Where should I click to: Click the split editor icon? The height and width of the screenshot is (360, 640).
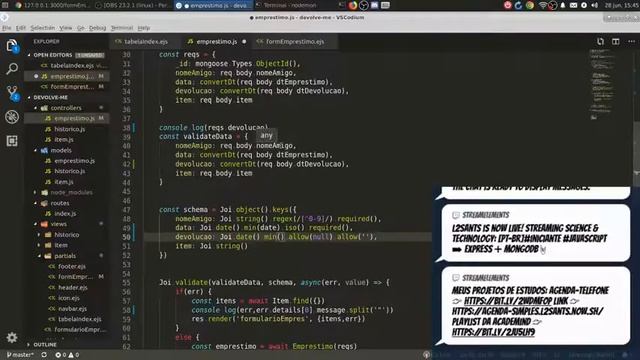(x=616, y=41)
